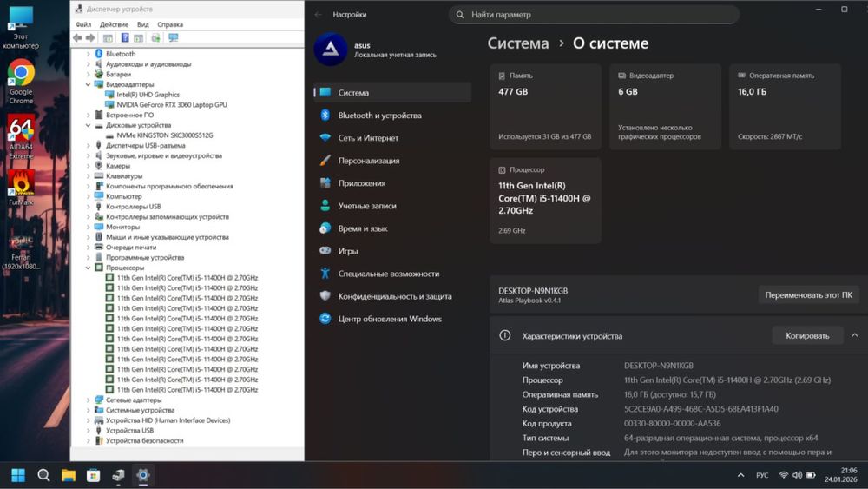Open Учетные записи in Settings sidebar
Screen dimensions: 868x489
[392, 206]
